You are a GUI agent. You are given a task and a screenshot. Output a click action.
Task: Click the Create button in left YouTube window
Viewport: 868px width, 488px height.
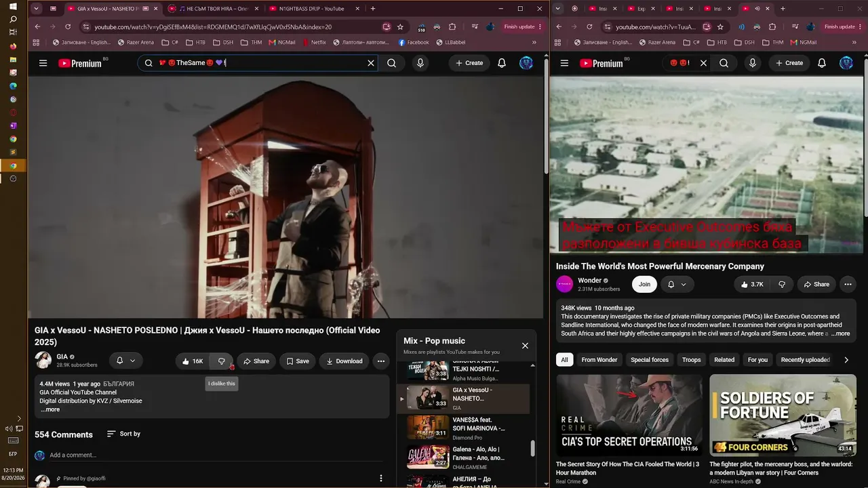point(469,63)
